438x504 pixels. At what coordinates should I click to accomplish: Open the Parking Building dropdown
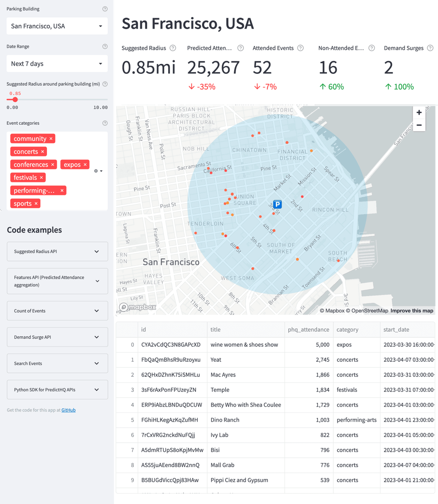tap(57, 26)
